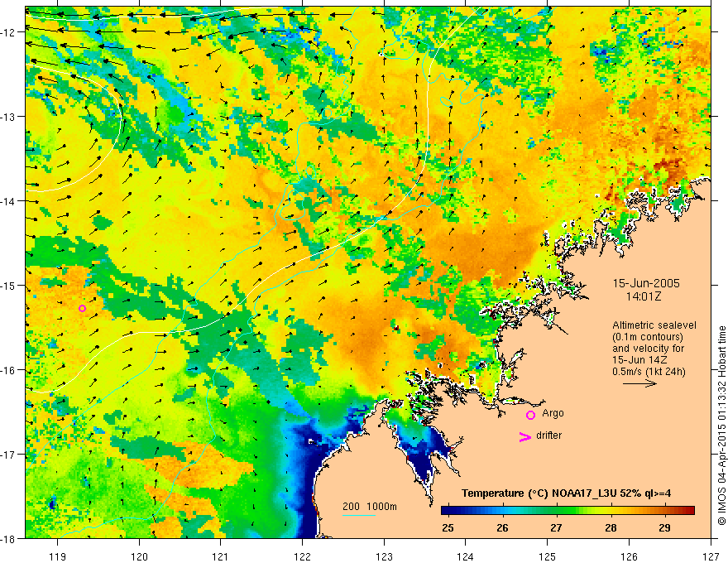Screen dimensions: 728x563
Task: Click the cyan isobath legend line
Action: 358,515
